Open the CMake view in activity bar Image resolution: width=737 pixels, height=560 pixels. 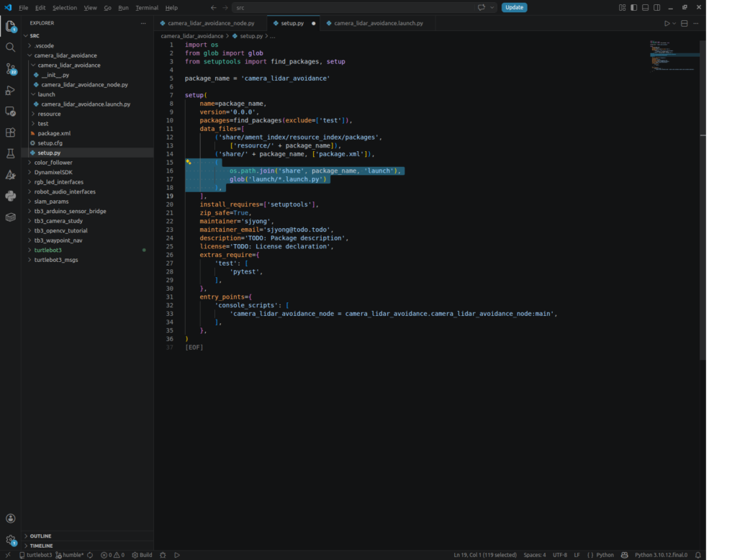pyautogui.click(x=10, y=175)
